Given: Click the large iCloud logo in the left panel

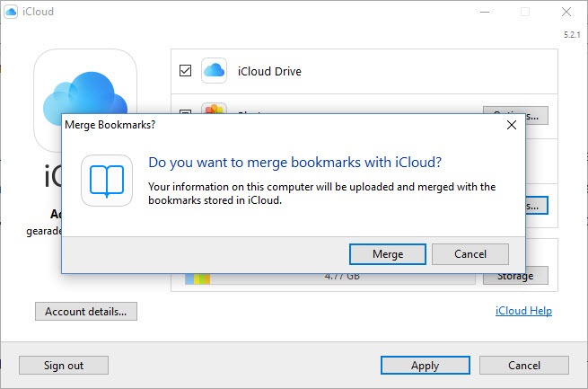Looking at the screenshot, I should [x=85, y=83].
